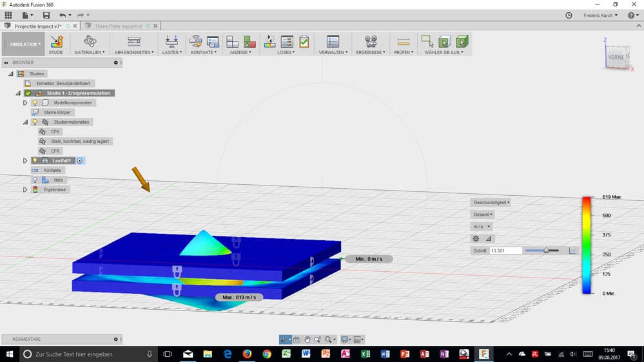The width and height of the screenshot is (644, 362).
Task: Click the Save disk icon
Action: [46, 15]
